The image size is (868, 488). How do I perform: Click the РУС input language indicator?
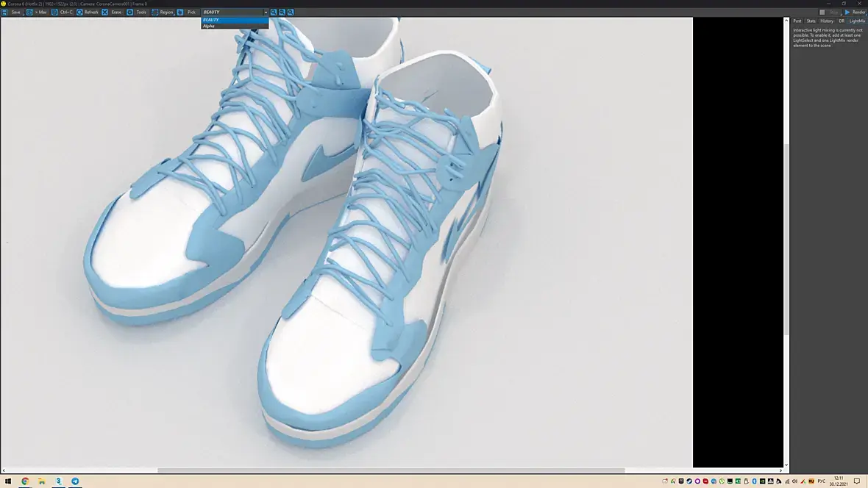coord(822,481)
